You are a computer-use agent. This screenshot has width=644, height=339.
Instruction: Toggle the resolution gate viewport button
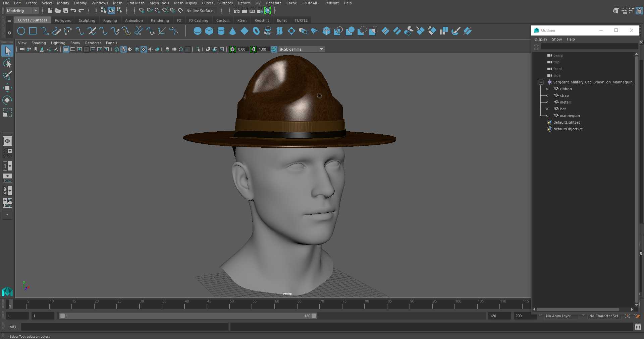[79, 49]
